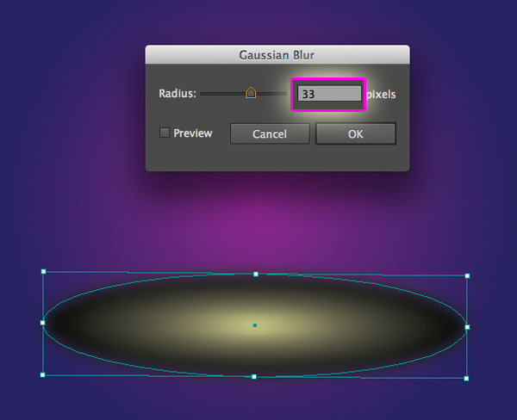Select the middle-right bounding box handle
This screenshot has width=517, height=420.
click(467, 327)
